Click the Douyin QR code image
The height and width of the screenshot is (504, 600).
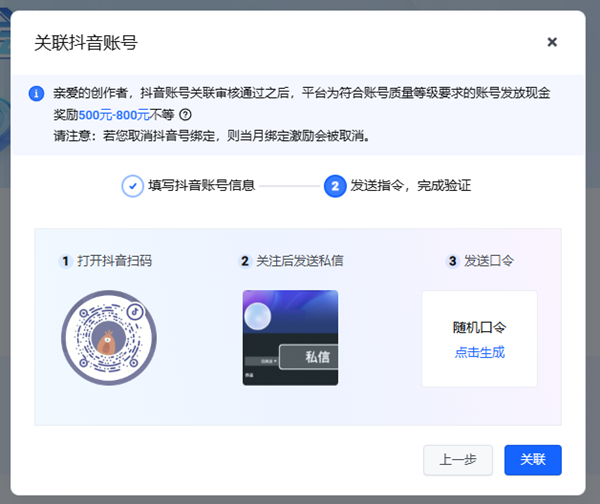[x=109, y=338]
